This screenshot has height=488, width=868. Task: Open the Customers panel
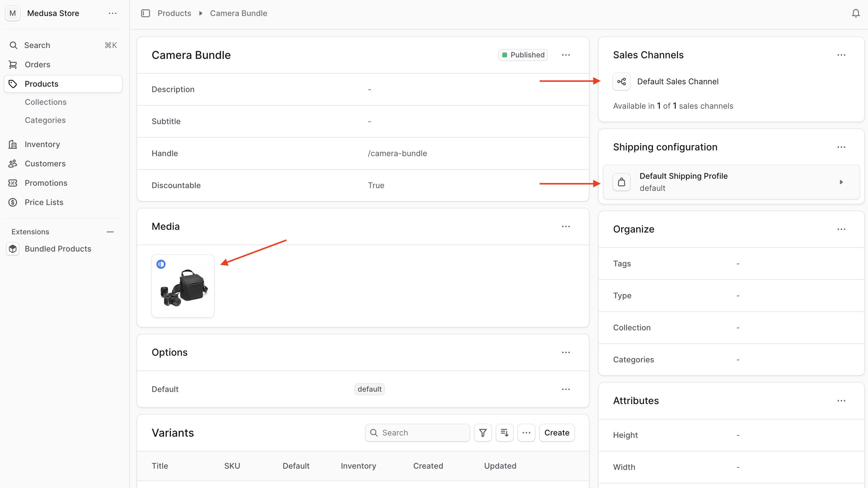point(45,163)
